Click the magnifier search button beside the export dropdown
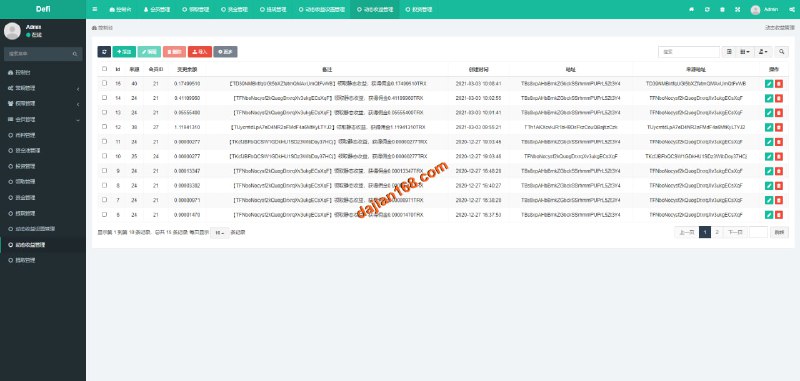 (x=782, y=52)
